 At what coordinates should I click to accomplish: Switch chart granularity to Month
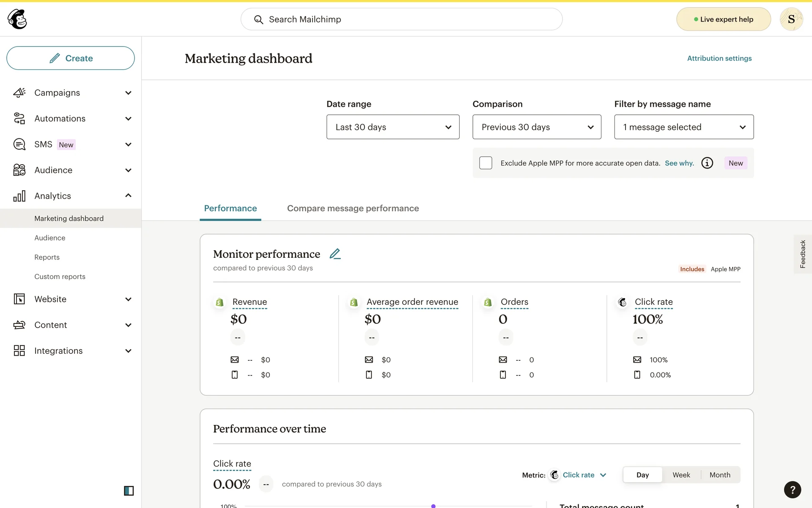pos(719,475)
